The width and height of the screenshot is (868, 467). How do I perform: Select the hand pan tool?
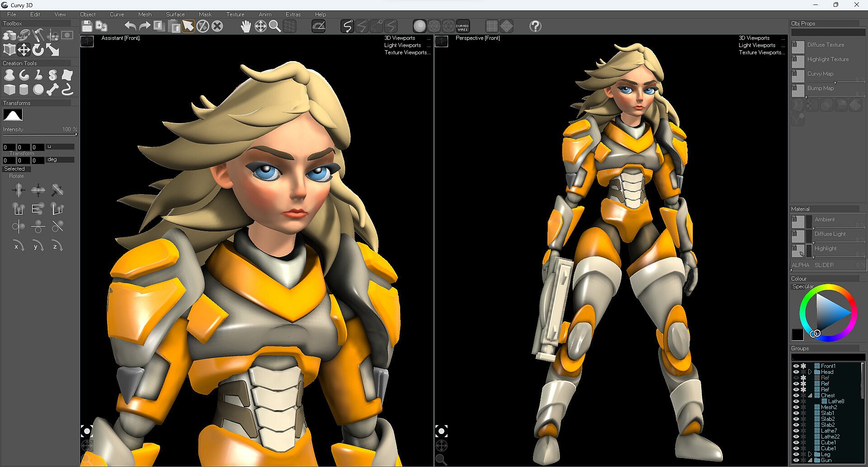tap(245, 26)
